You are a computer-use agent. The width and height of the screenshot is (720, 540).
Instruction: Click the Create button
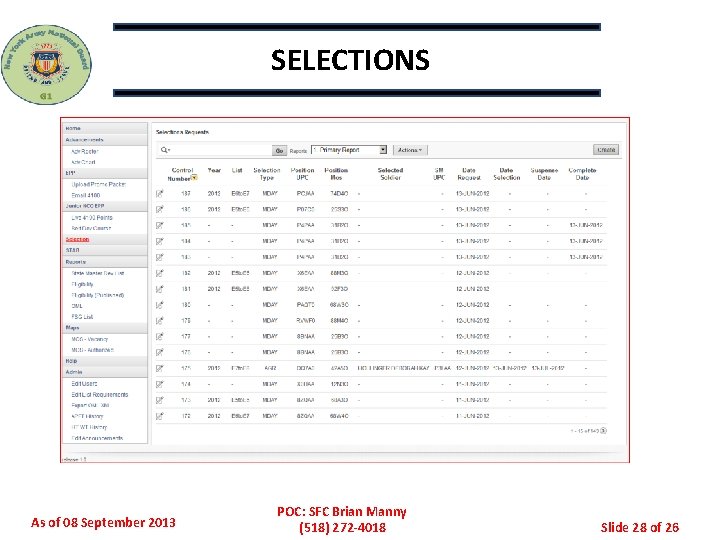[606, 150]
